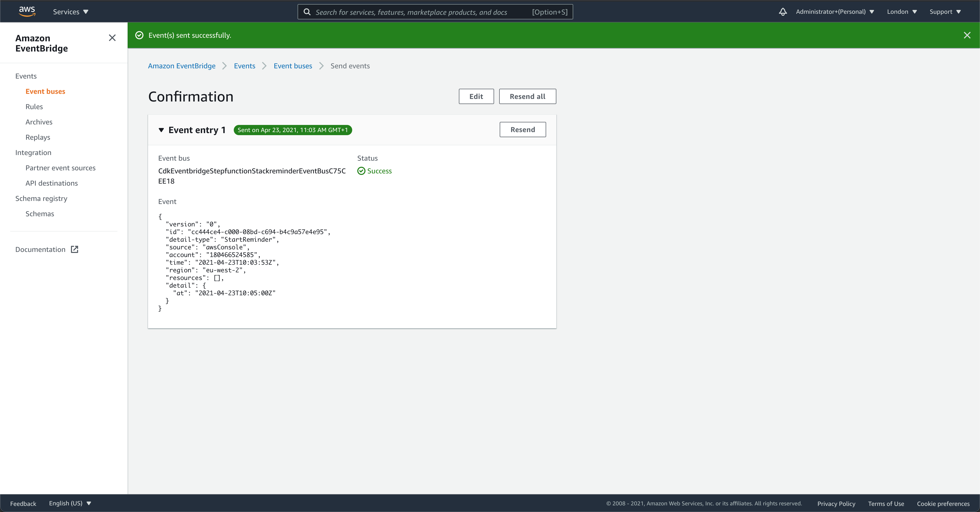Open Schemas in sidebar
Screen dimensions: 980x512
coord(40,214)
